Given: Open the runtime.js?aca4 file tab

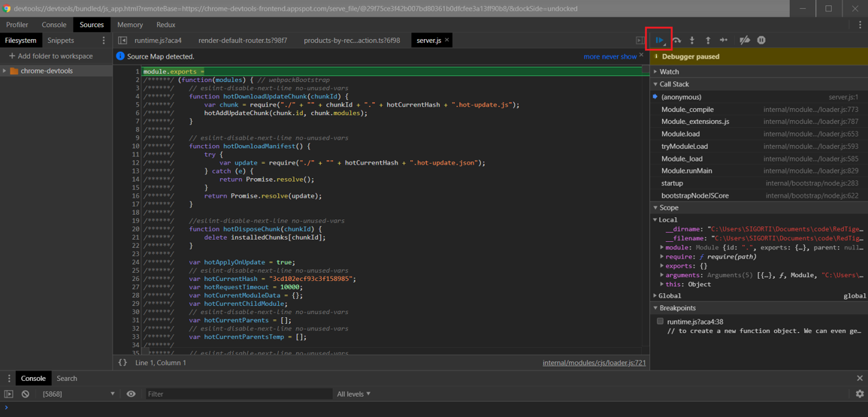Looking at the screenshot, I should tap(158, 41).
